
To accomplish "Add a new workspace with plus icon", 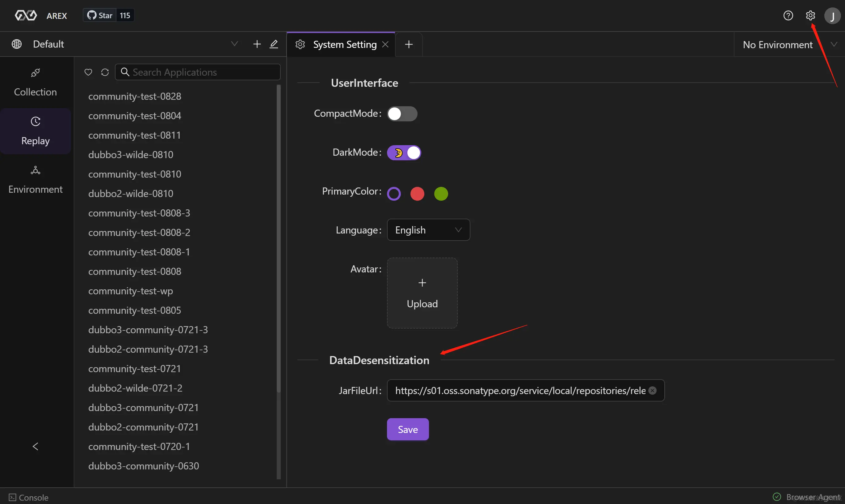I will [x=257, y=44].
